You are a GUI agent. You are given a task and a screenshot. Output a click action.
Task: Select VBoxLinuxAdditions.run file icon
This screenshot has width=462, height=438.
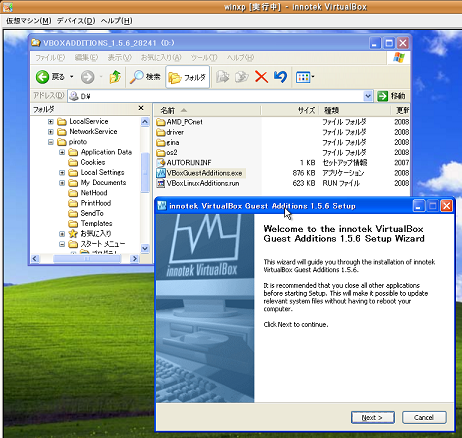[161, 183]
